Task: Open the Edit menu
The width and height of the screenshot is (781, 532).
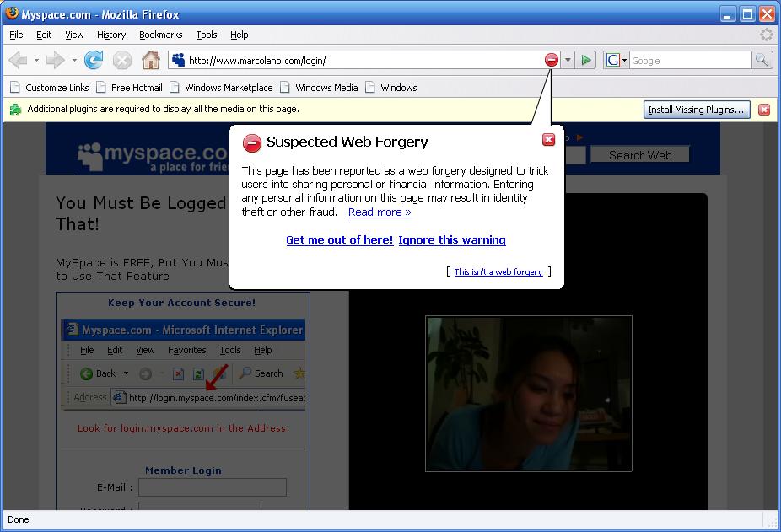Action: pos(44,35)
